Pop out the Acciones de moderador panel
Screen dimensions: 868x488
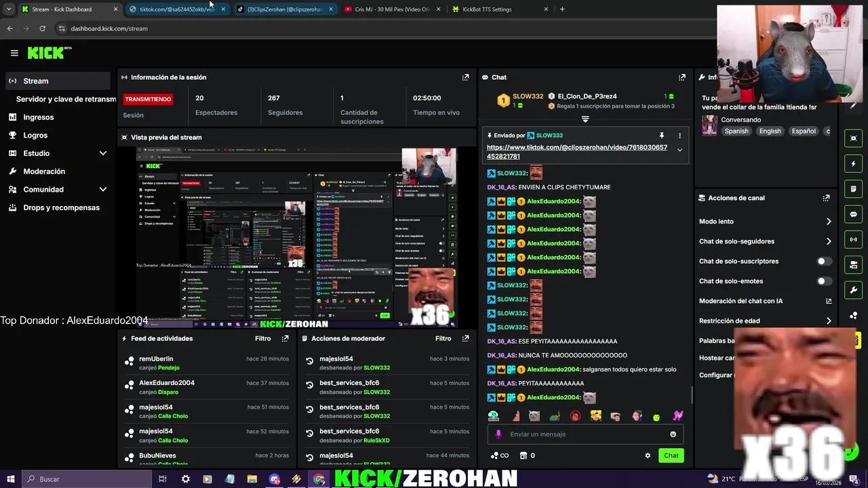[465, 338]
